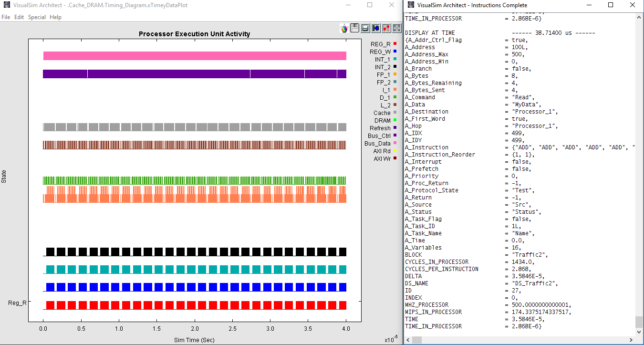This screenshot has height=345, width=644.
Task: Click the horizontal scrollbar right arrow
Action: [632, 340]
